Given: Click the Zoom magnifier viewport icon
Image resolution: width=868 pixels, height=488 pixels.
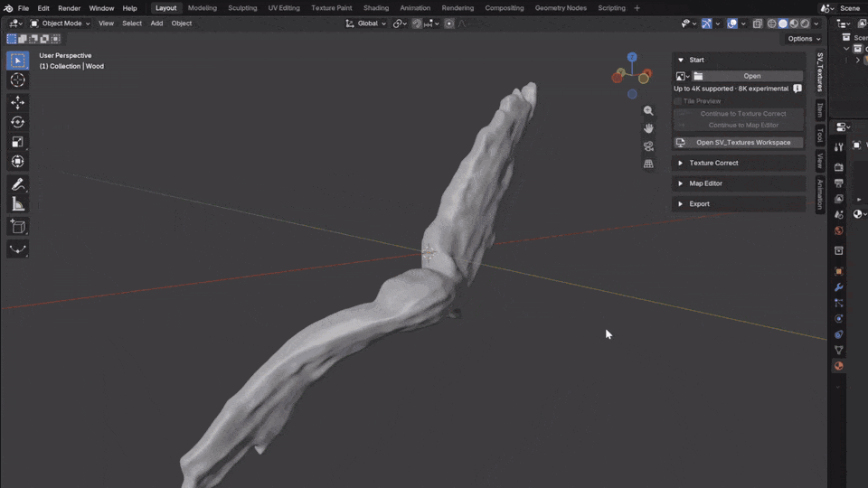Looking at the screenshot, I should point(648,110).
